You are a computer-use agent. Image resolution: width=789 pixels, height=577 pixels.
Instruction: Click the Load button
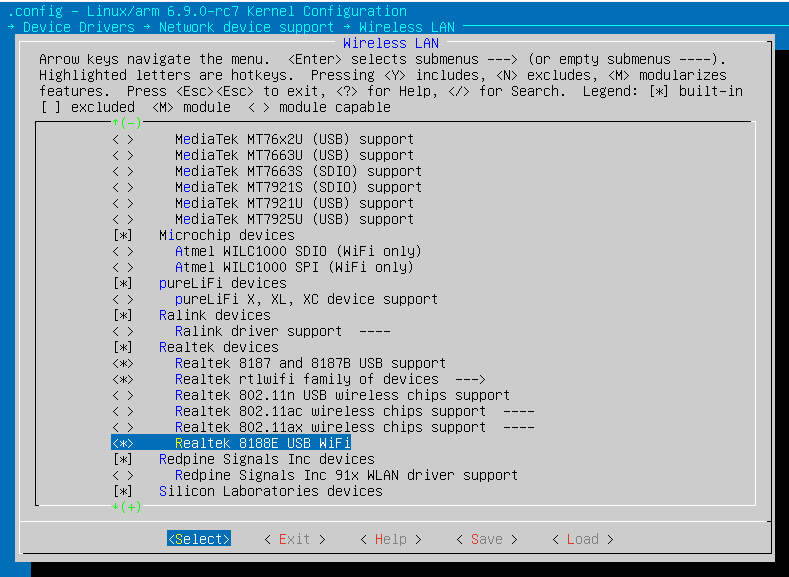pos(583,539)
